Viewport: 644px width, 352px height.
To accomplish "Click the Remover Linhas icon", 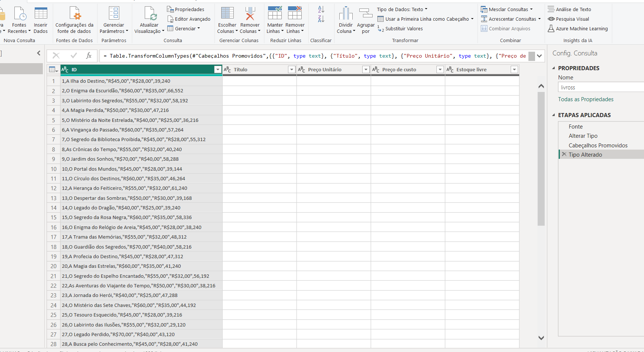I will point(295,13).
